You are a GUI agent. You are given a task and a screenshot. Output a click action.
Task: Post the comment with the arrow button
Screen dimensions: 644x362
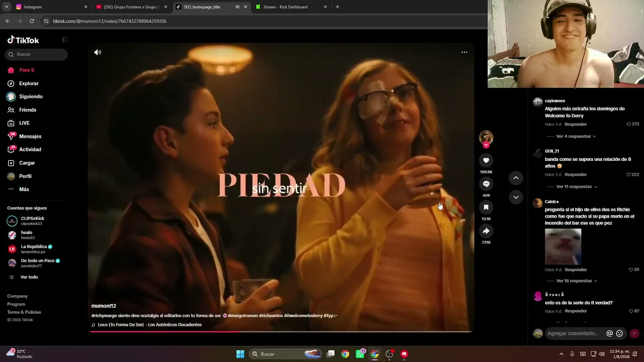pyautogui.click(x=634, y=333)
